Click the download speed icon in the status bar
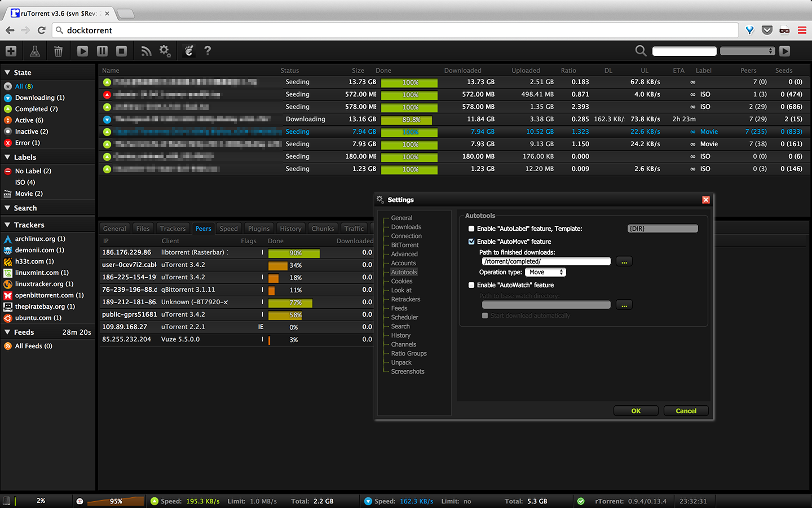This screenshot has height=508, width=812. pos(368,501)
